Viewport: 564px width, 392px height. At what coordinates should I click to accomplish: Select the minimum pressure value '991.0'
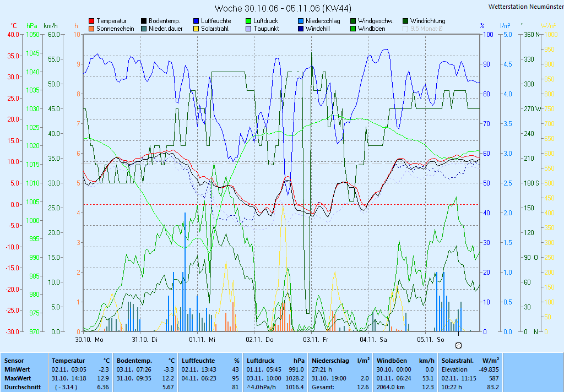click(x=296, y=370)
